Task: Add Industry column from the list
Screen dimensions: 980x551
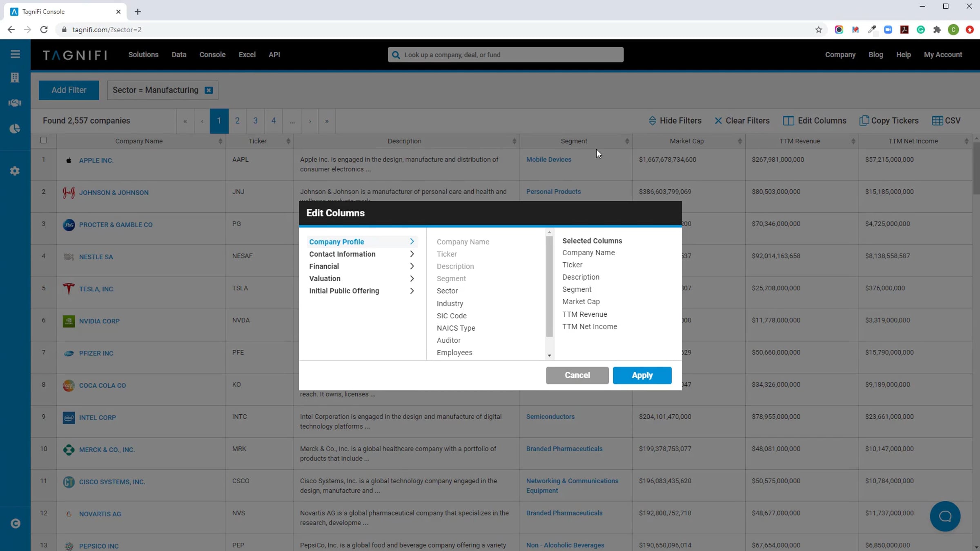Action: click(x=450, y=304)
